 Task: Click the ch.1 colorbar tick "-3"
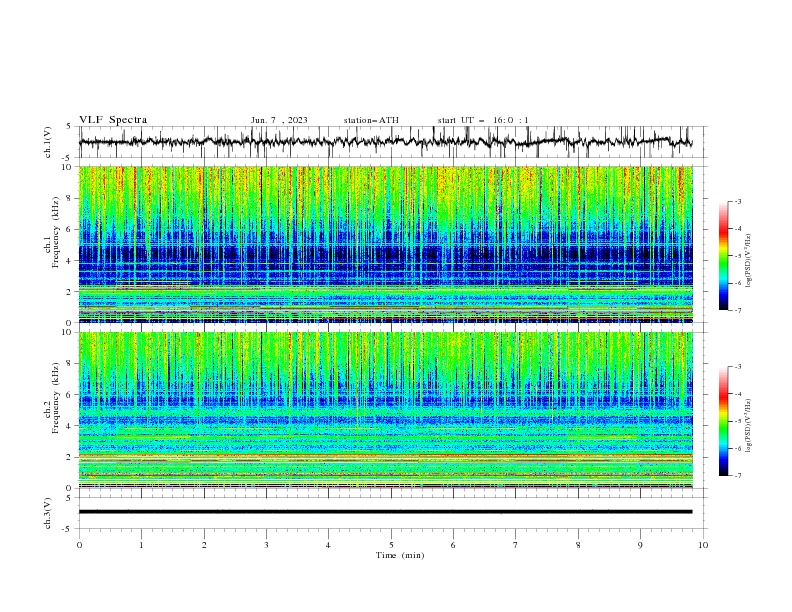tap(738, 201)
